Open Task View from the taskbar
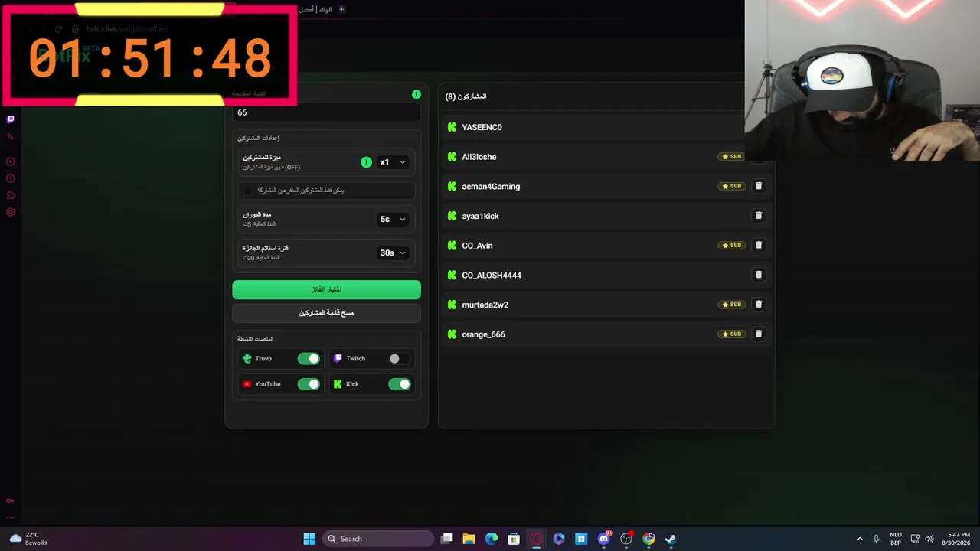This screenshot has width=980, height=551. [447, 539]
